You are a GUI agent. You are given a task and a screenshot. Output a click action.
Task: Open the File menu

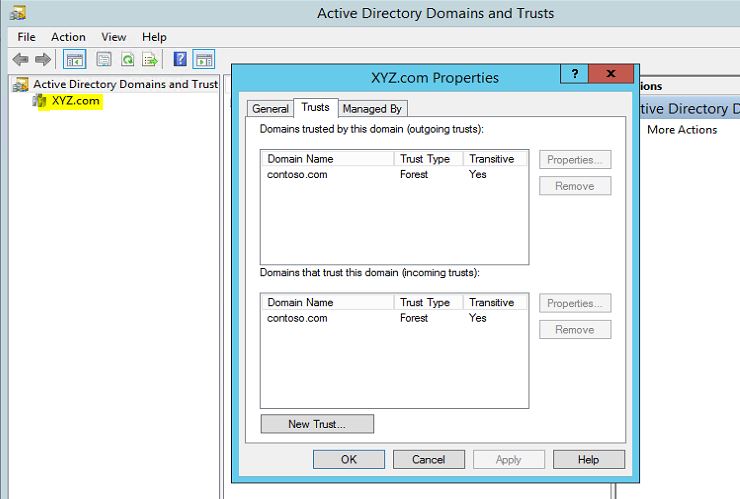(x=26, y=37)
